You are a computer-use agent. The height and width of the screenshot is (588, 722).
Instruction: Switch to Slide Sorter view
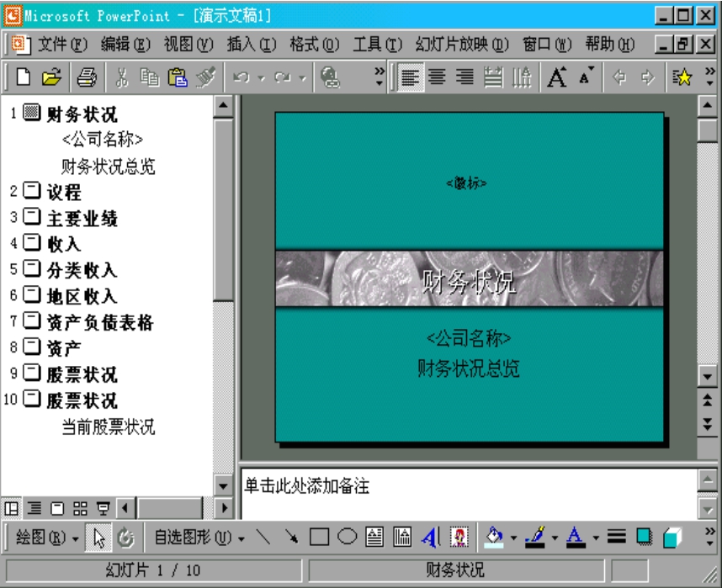(80, 508)
